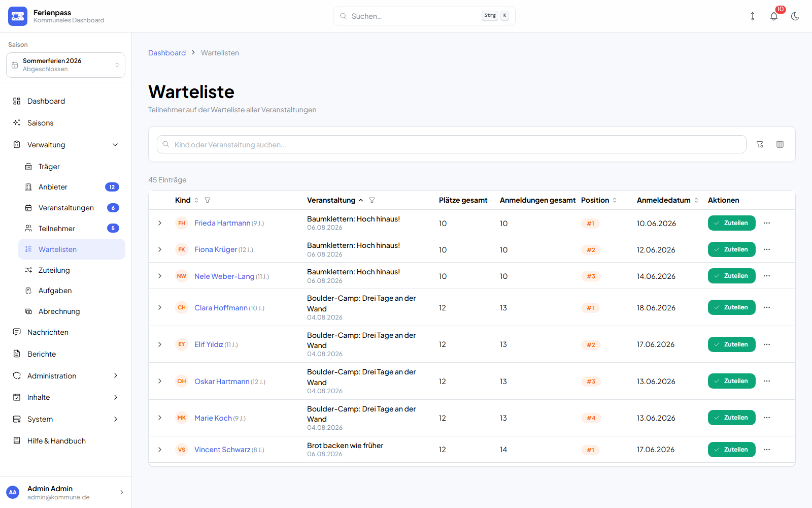Viewport: 812px width, 508px height.
Task: Open more actions for Frieda Hartmann
Action: point(767,223)
